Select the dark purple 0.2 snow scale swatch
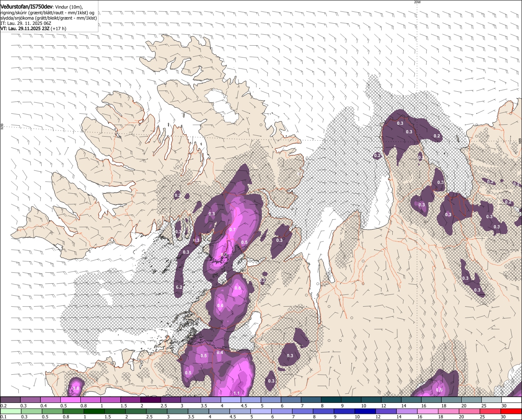Screen dimensions: 522x420 10,400
